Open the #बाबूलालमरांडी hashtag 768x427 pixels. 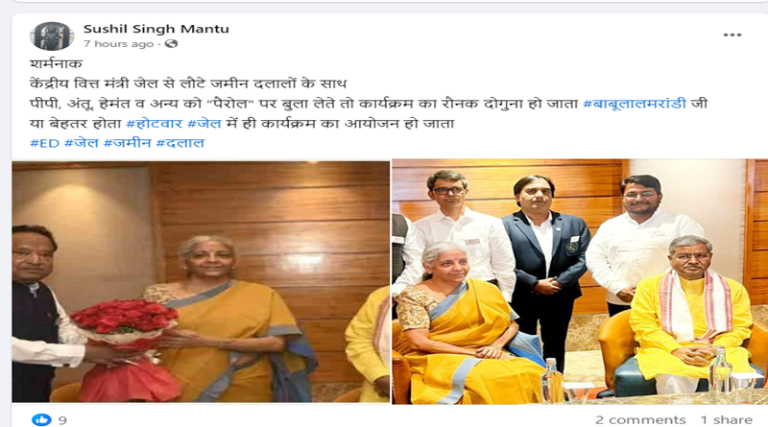point(634,104)
